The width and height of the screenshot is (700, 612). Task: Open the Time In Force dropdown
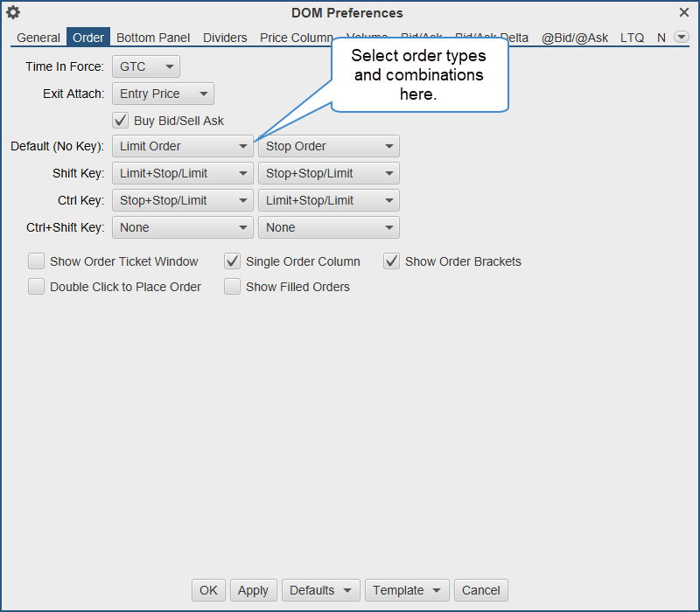click(145, 66)
